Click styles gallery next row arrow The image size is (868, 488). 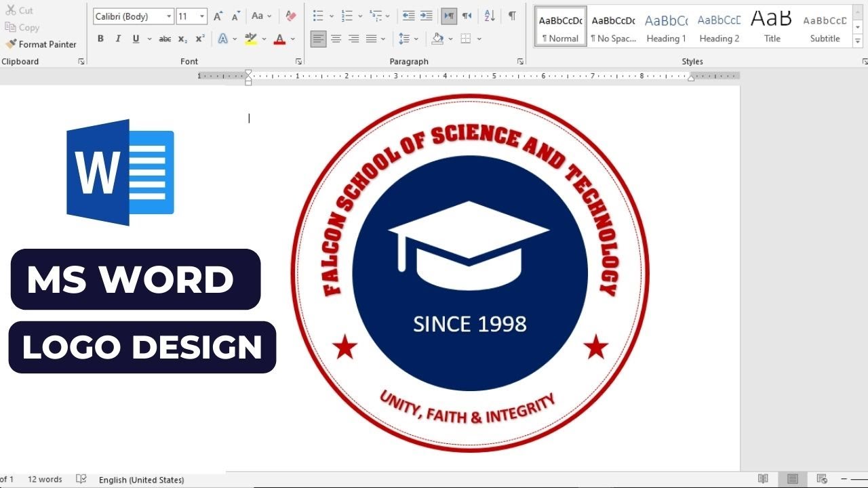coord(858,27)
